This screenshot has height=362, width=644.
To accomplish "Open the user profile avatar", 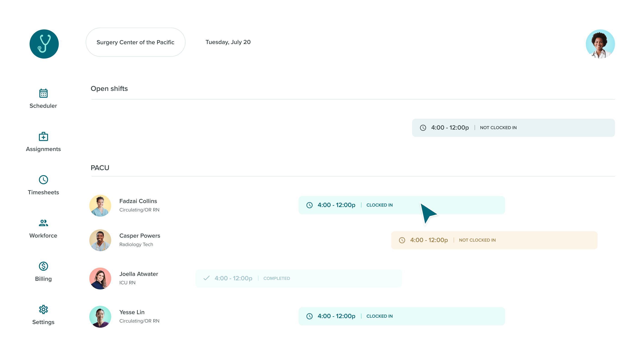I will pos(600,44).
